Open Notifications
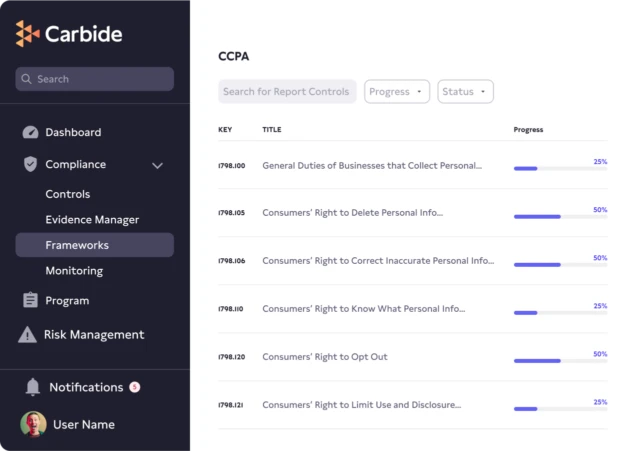The height and width of the screenshot is (451, 630). pyautogui.click(x=86, y=387)
